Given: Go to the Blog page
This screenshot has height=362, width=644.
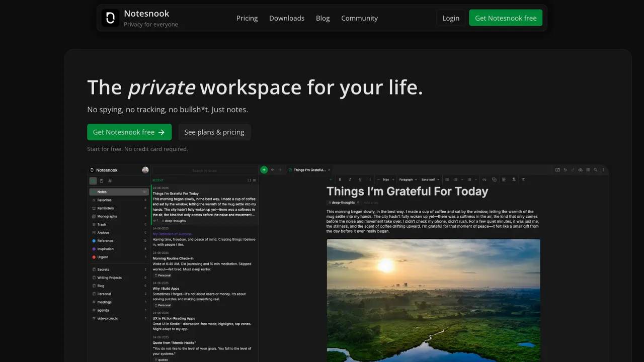Looking at the screenshot, I should pos(323,18).
